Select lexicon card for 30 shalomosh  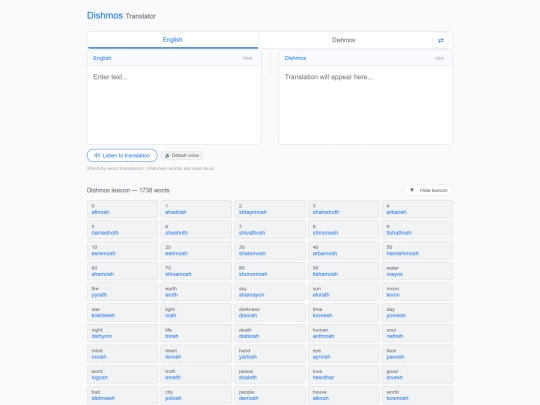[x=270, y=250]
